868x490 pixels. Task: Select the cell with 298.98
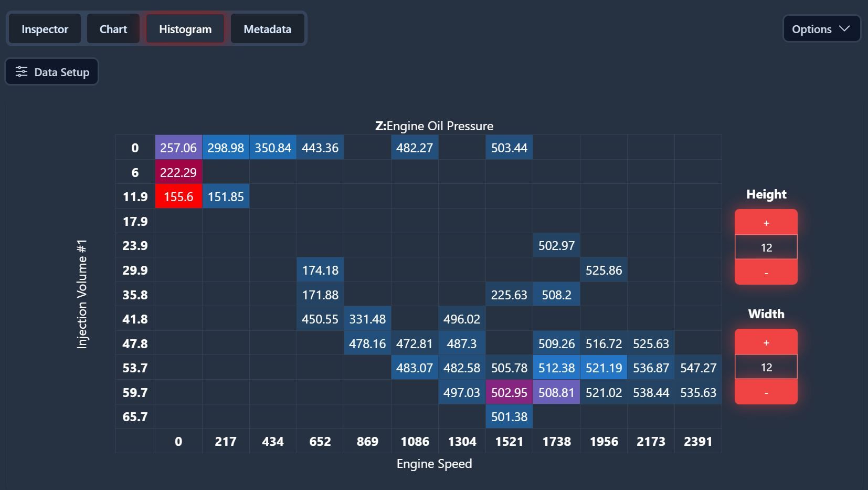(226, 148)
